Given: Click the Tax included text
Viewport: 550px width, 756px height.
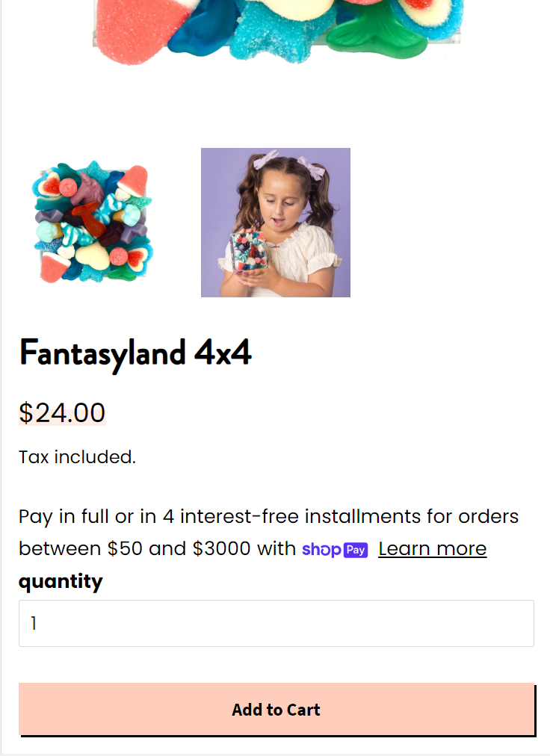Looking at the screenshot, I should (x=77, y=457).
